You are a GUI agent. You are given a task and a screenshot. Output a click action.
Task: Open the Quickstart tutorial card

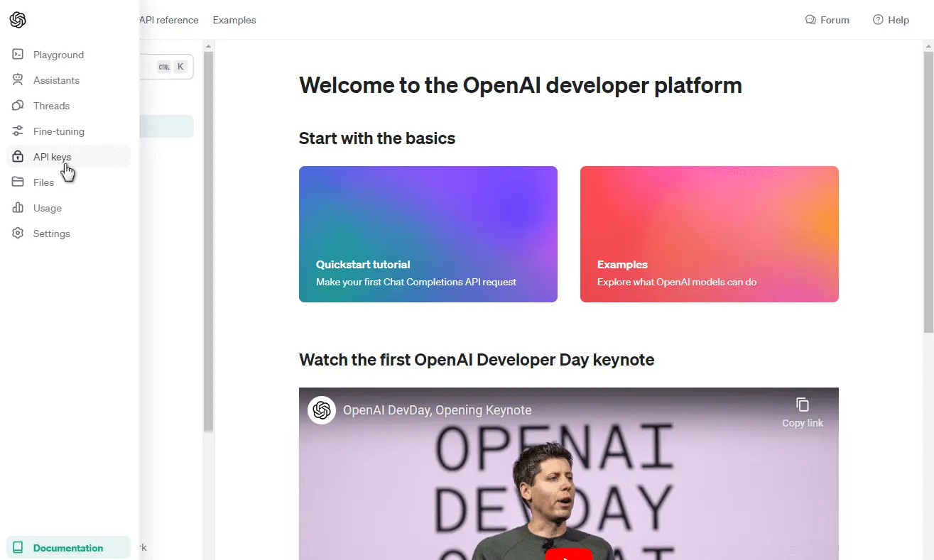(428, 234)
